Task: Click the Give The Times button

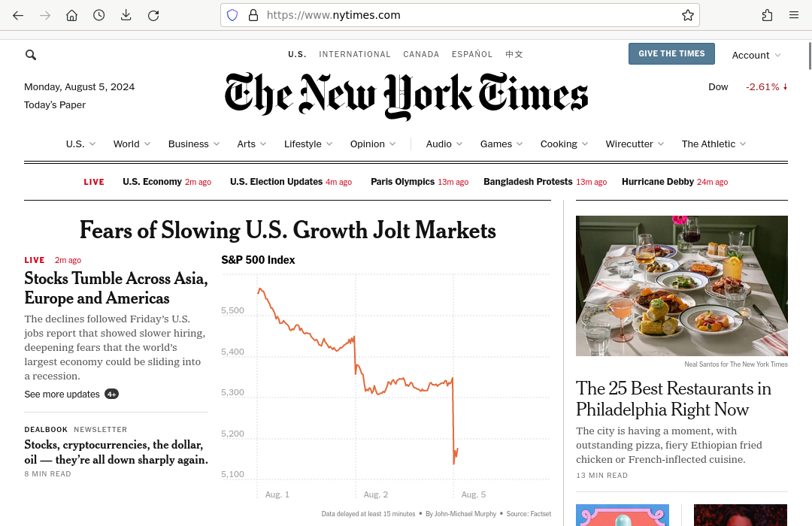Action: (x=671, y=54)
